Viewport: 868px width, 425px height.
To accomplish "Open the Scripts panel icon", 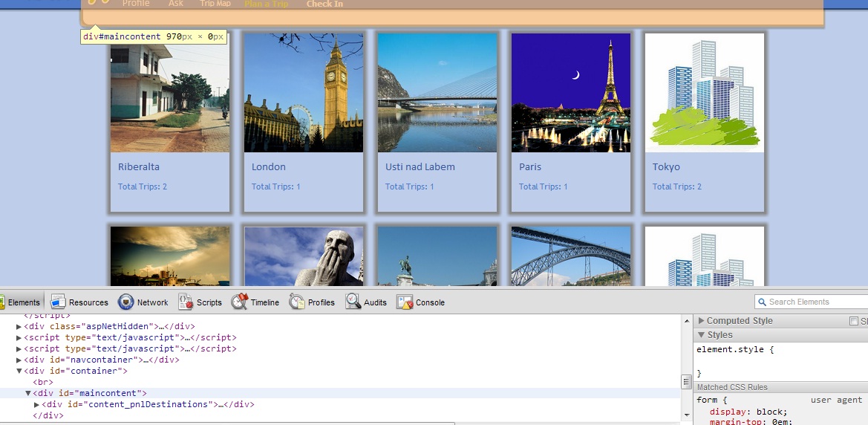I will click(x=186, y=302).
